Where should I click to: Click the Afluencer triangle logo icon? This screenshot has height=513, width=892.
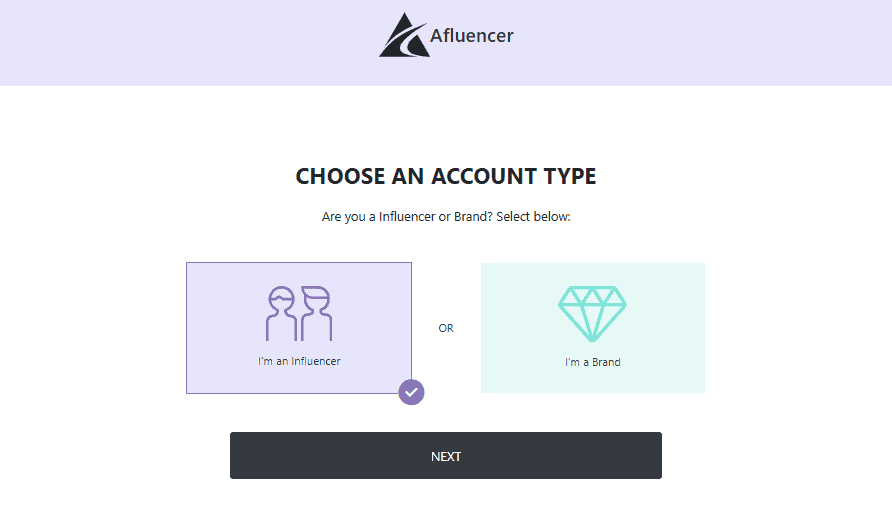tap(403, 36)
